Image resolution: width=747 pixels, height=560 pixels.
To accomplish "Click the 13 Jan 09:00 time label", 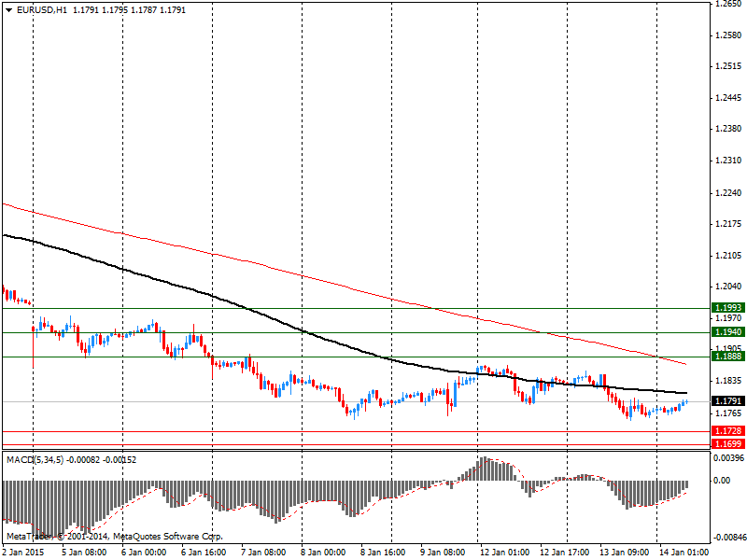I will (x=624, y=553).
